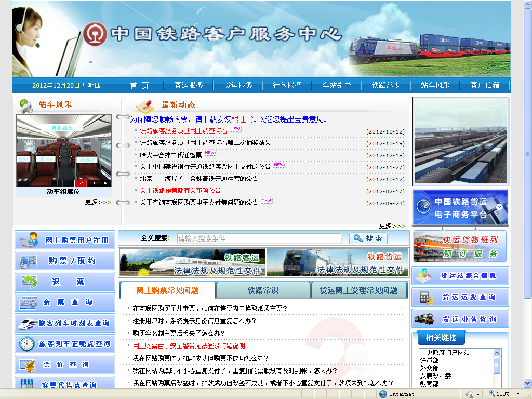Open FAQ 网上购票由于安全警告无法登录问题说明
The height and width of the screenshot is (399, 532).
(x=189, y=345)
